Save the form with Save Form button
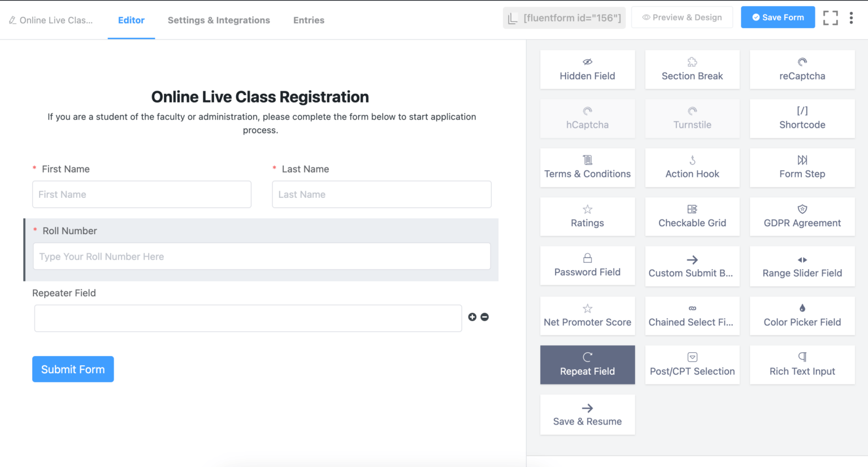 tap(778, 17)
